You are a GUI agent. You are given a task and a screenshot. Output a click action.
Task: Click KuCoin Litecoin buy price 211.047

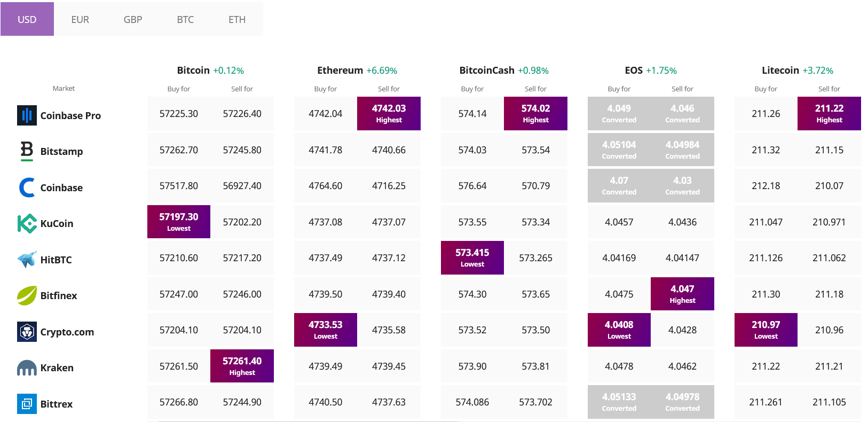766,222
